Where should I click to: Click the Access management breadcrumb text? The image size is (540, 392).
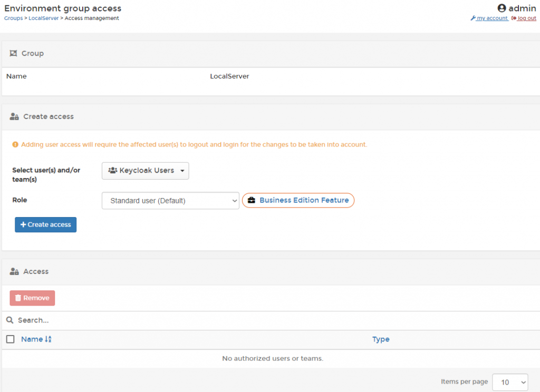[92, 18]
